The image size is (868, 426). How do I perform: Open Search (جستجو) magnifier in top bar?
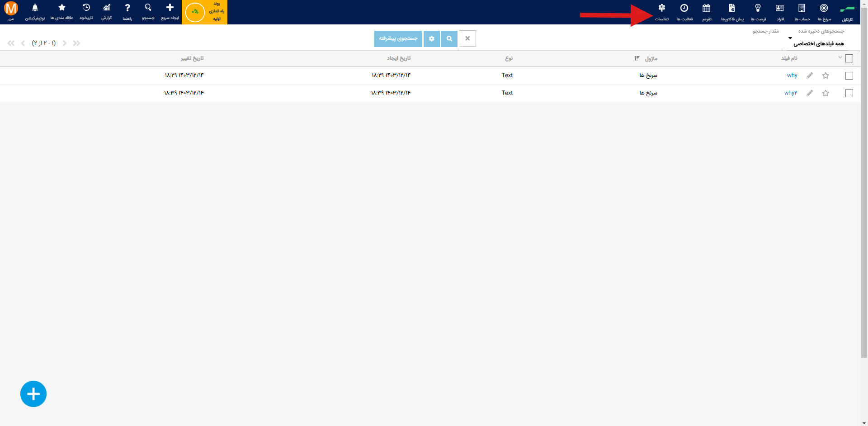pyautogui.click(x=148, y=12)
